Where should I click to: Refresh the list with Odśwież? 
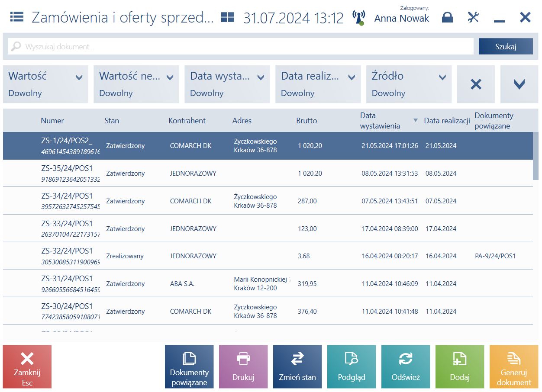click(x=406, y=366)
